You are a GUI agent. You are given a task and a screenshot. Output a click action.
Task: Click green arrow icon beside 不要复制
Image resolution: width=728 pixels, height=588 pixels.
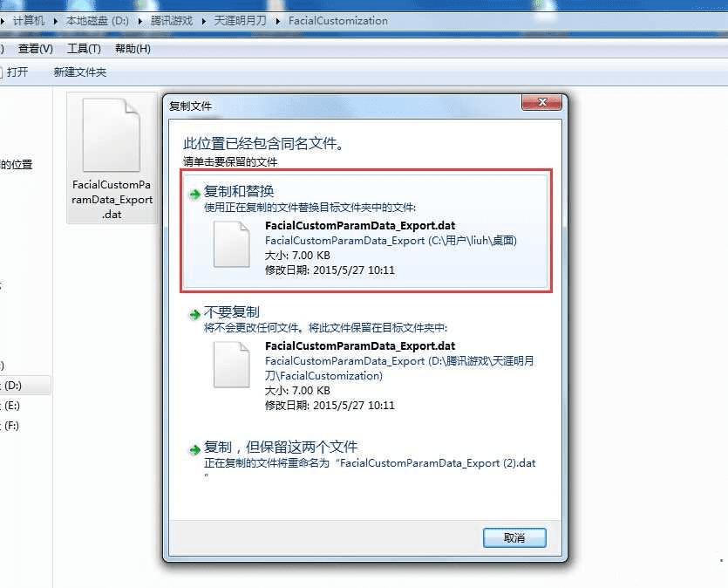(194, 315)
